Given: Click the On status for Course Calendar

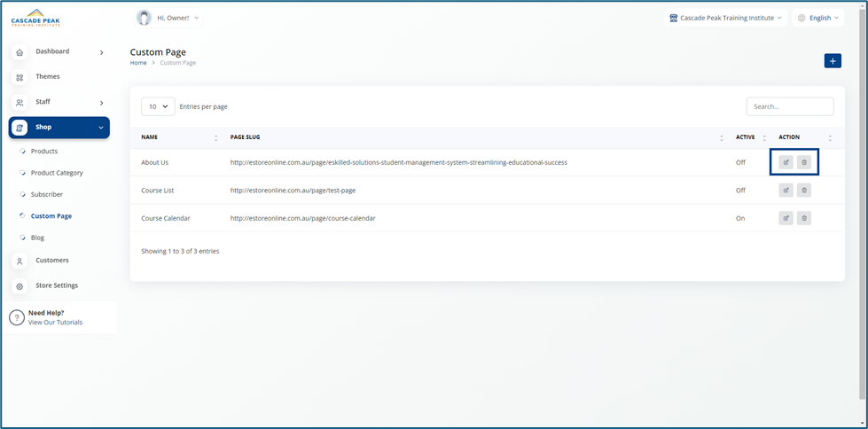Looking at the screenshot, I should (x=740, y=218).
